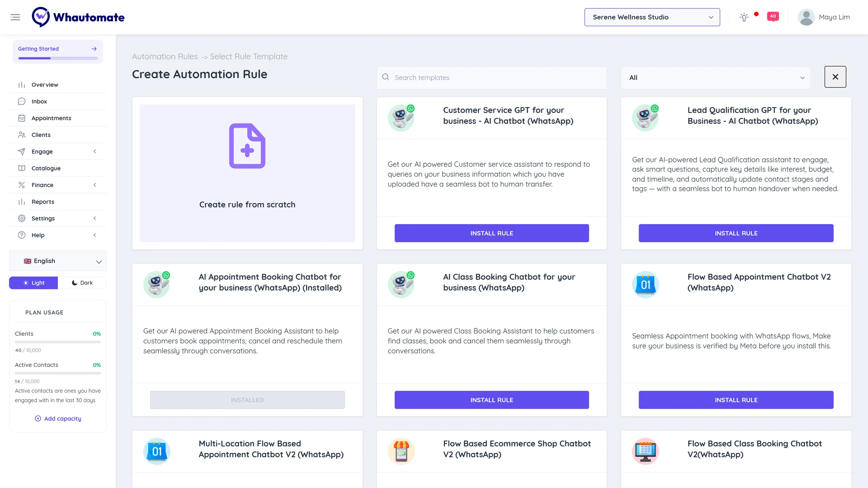
Task: Click the Flow Based Appointment calendar icon
Action: (645, 285)
